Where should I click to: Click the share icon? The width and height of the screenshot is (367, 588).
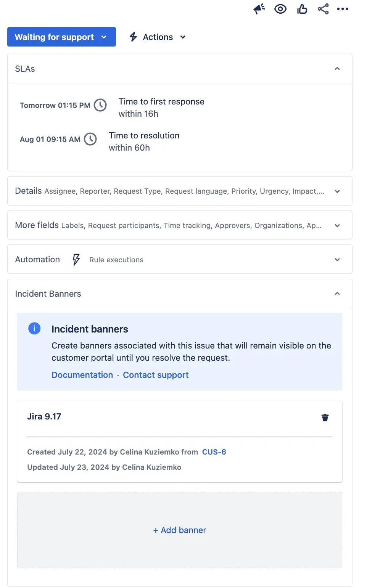point(323,9)
